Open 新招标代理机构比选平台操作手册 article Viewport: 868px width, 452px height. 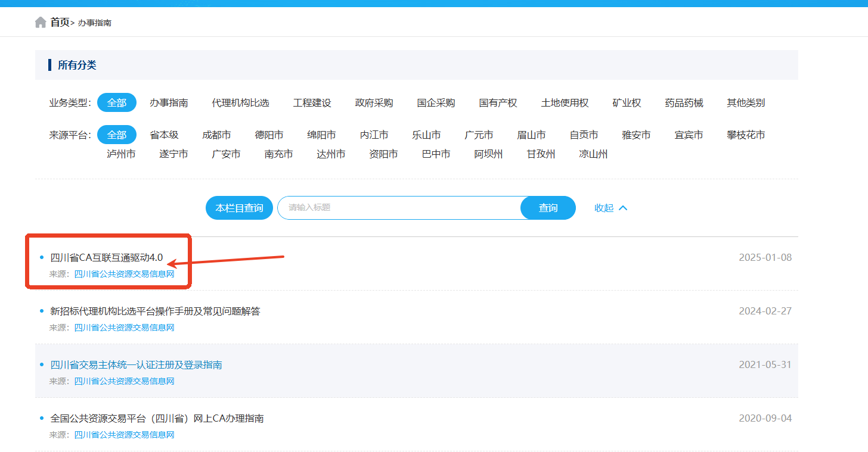[x=155, y=311]
